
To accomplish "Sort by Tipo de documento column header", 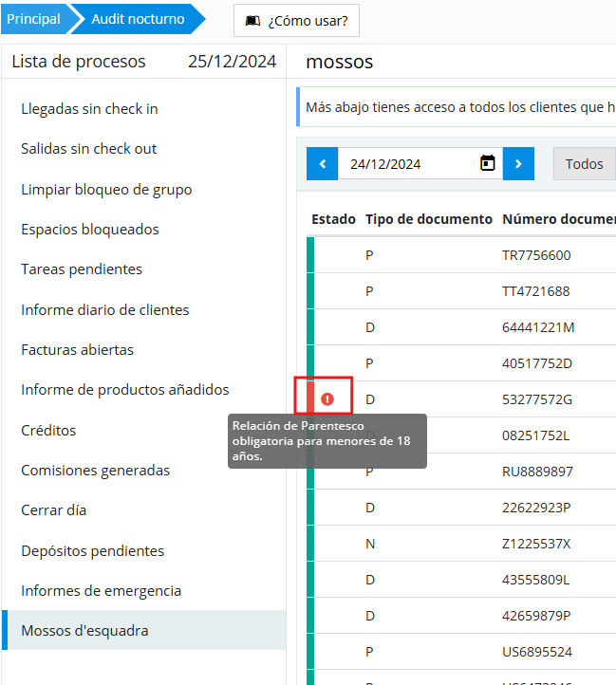I will tap(428, 219).
